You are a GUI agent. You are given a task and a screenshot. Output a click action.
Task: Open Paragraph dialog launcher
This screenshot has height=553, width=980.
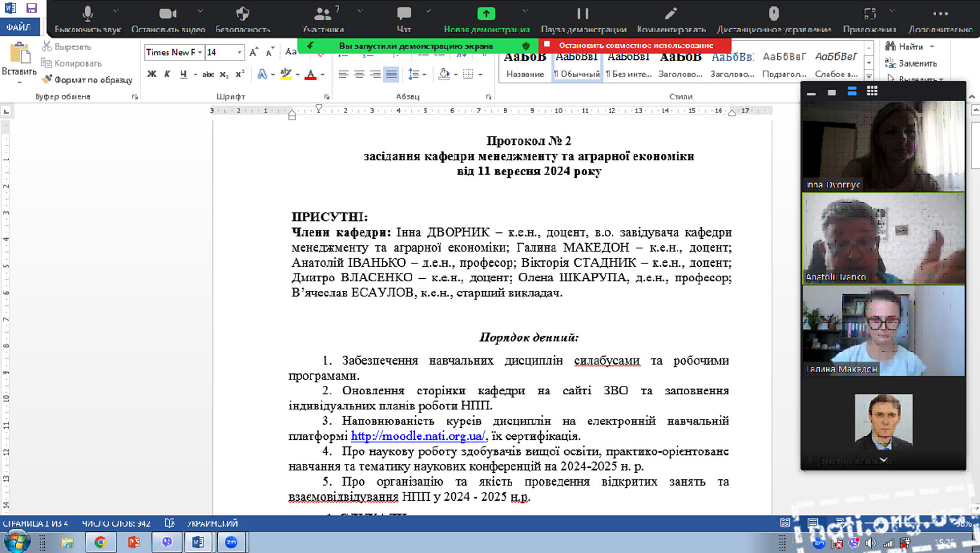(489, 97)
